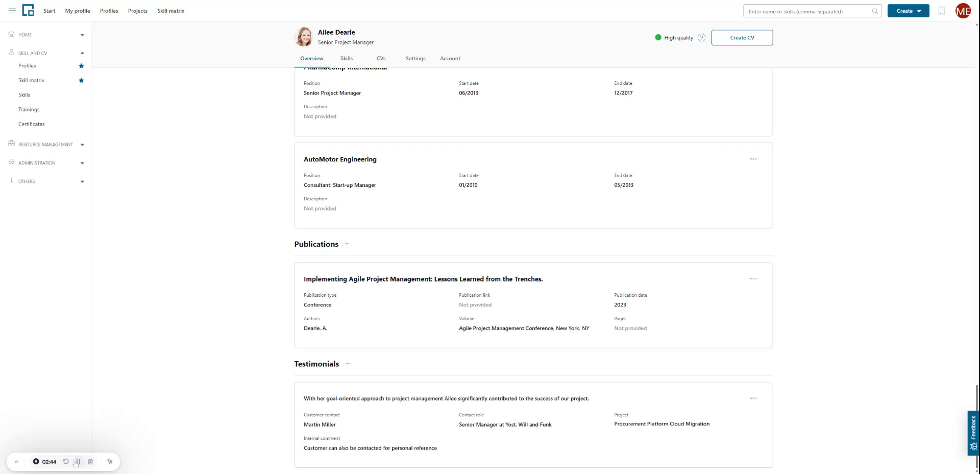Open the Feedback link on the right edge
This screenshot has height=474, width=980.
click(x=974, y=432)
